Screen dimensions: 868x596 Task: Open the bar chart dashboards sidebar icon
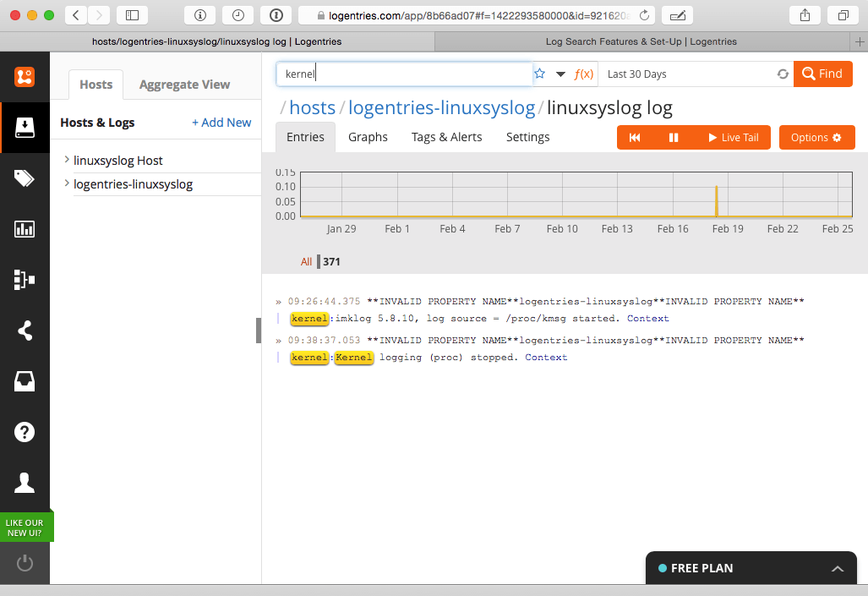(25, 229)
